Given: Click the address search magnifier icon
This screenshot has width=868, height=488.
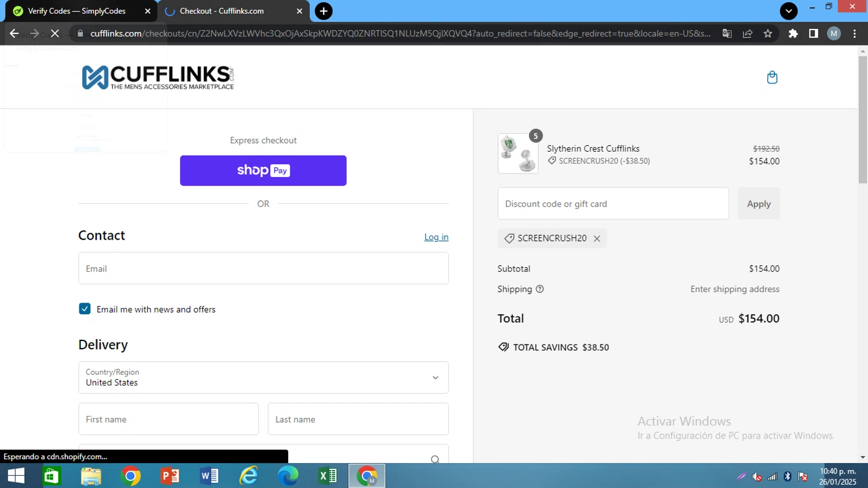Looking at the screenshot, I should 435,459.
